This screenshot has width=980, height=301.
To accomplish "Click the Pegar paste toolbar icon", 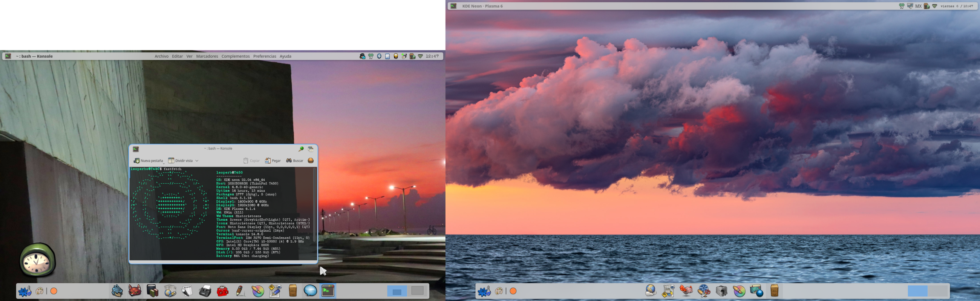I will [268, 161].
